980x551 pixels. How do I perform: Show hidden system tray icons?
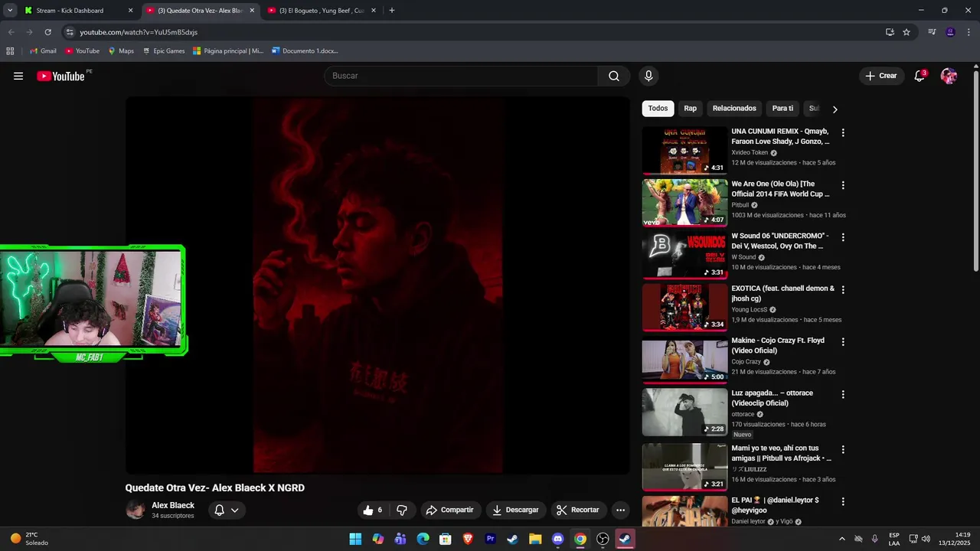tap(841, 539)
